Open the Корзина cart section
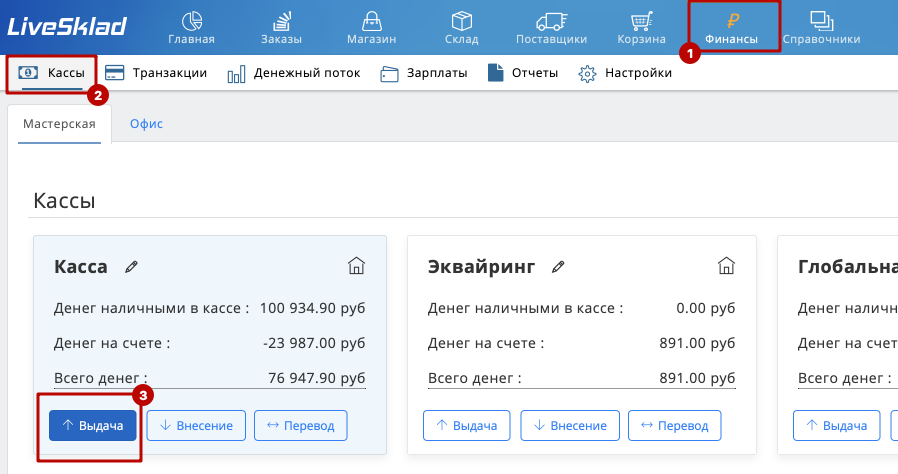This screenshot has width=898, height=474. click(x=641, y=28)
